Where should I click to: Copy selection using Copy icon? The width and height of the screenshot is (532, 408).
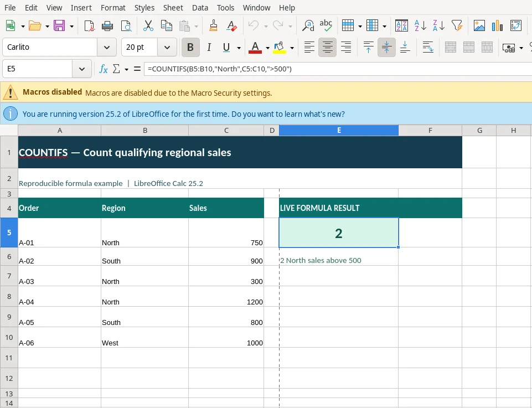click(x=166, y=26)
